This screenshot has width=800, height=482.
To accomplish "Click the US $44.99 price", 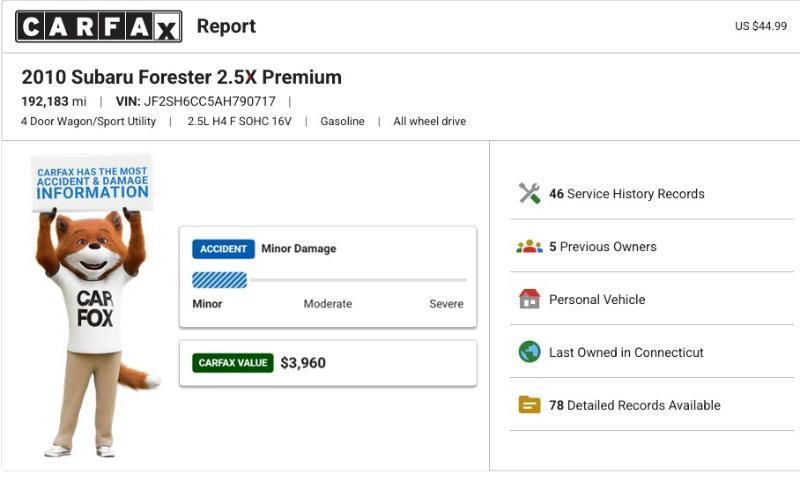I will point(761,26).
